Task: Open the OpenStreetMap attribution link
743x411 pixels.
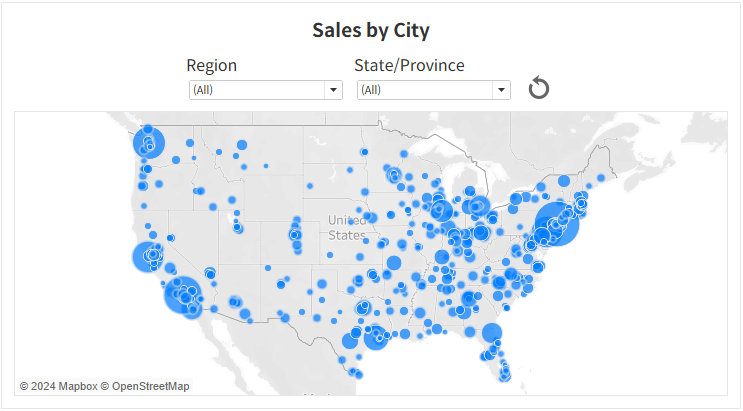Action: [x=145, y=386]
